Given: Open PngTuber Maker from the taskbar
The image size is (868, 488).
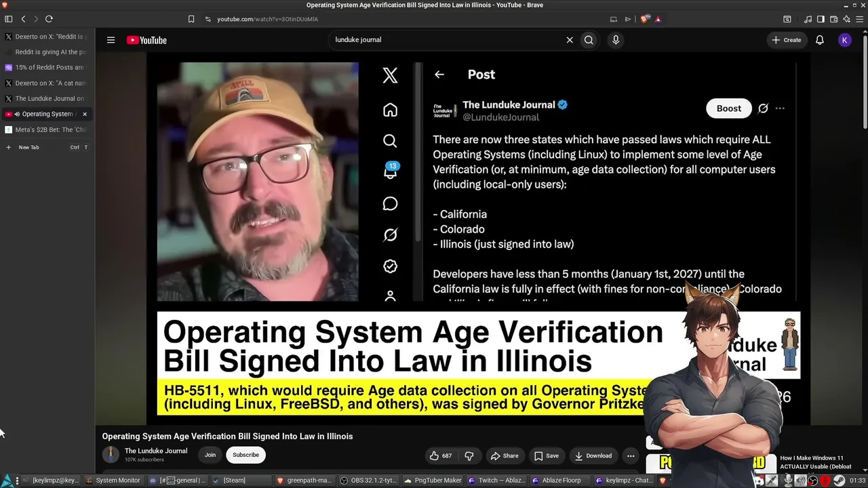Looking at the screenshot, I should tap(433, 481).
